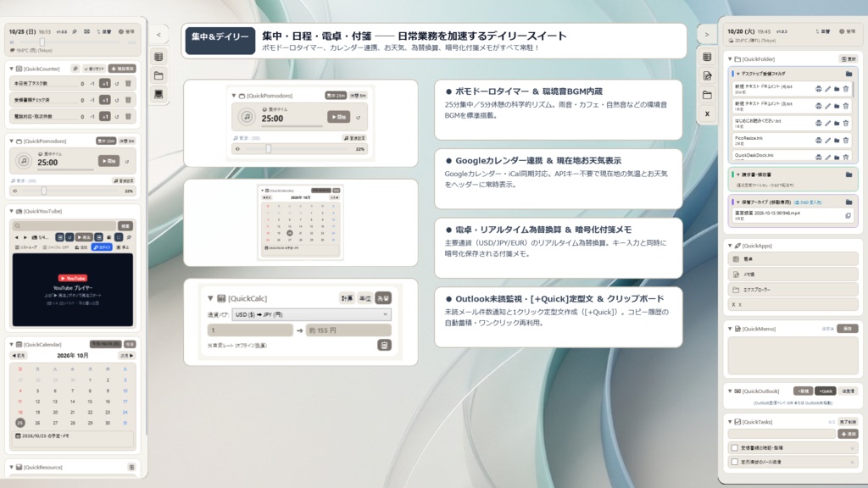Click the mail icon in left panel header
This screenshot has width=868, height=488.
pyautogui.click(x=87, y=31)
